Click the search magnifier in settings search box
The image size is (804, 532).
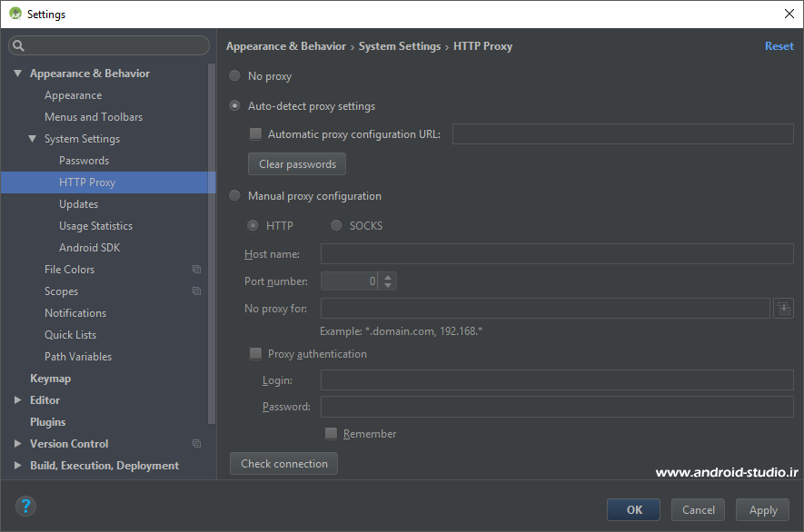click(18, 44)
